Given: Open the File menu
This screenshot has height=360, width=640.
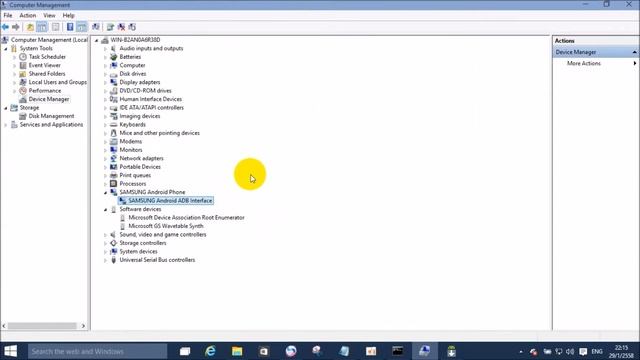Looking at the screenshot, I should [8, 16].
